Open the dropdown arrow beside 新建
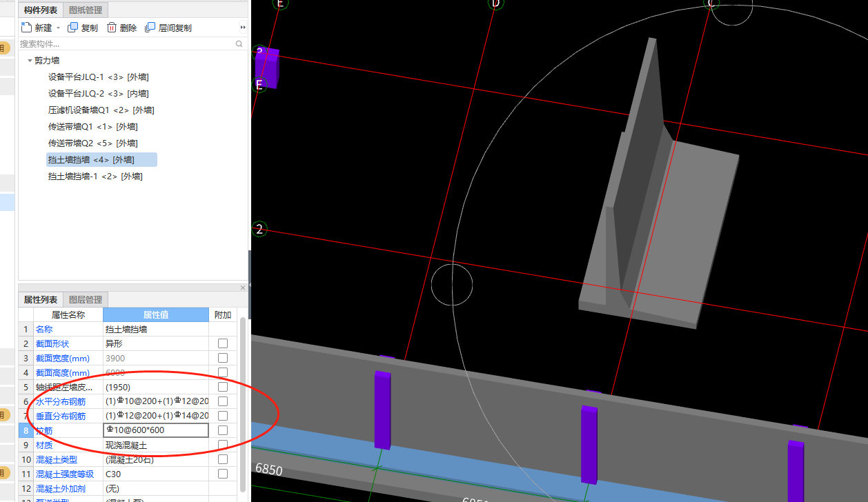This screenshot has height=502, width=868. click(59, 28)
